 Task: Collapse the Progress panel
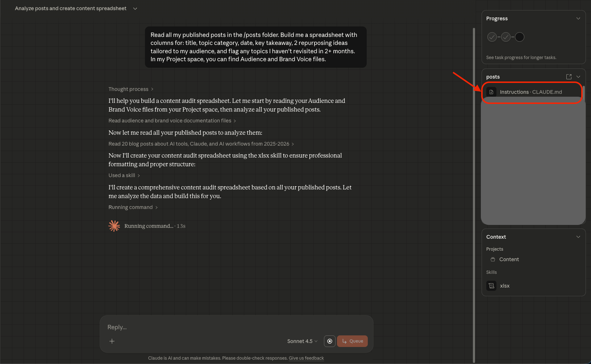click(x=578, y=18)
